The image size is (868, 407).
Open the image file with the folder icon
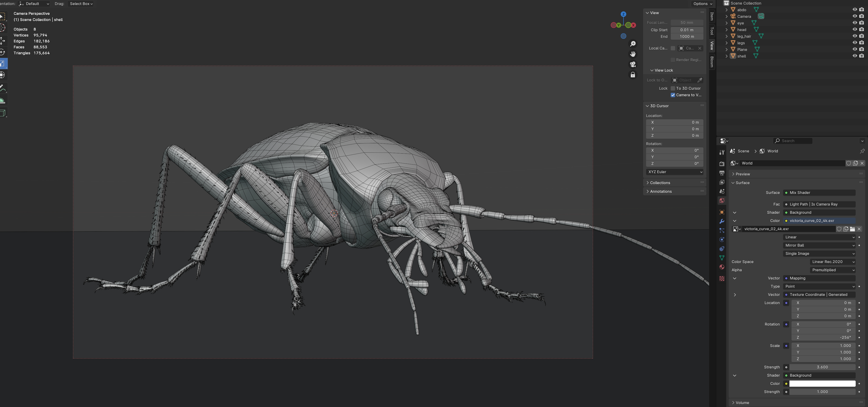pos(852,229)
